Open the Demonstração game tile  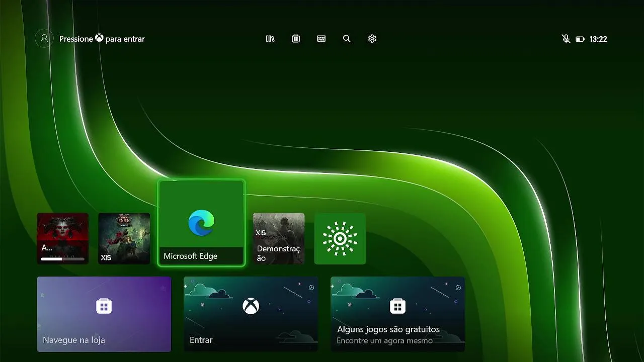click(x=279, y=238)
